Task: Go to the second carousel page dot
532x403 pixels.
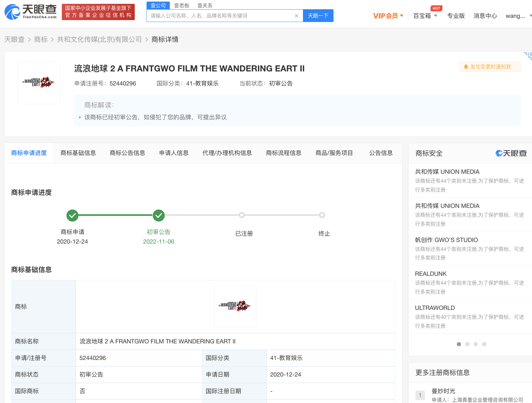Action: (x=467, y=344)
